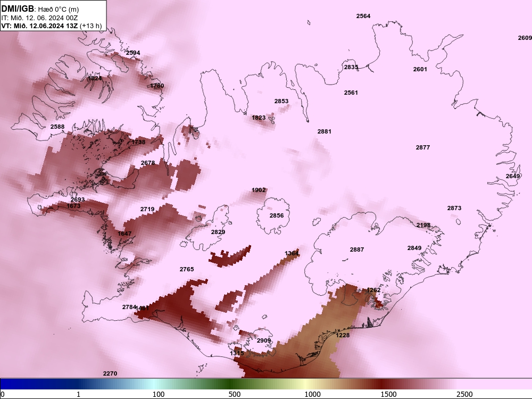Click the 2500 tick on the color scale
532x399 pixels.
tap(464, 394)
